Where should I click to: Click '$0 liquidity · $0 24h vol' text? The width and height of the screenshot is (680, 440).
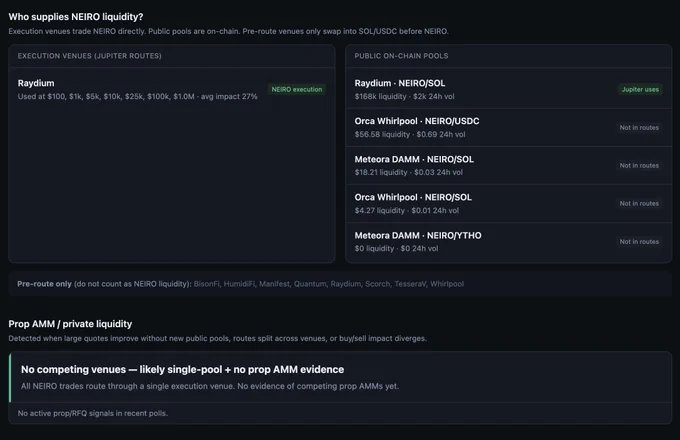[396, 248]
